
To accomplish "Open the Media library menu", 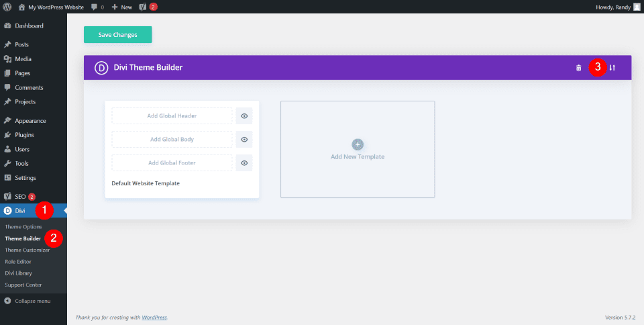I will pos(23,58).
